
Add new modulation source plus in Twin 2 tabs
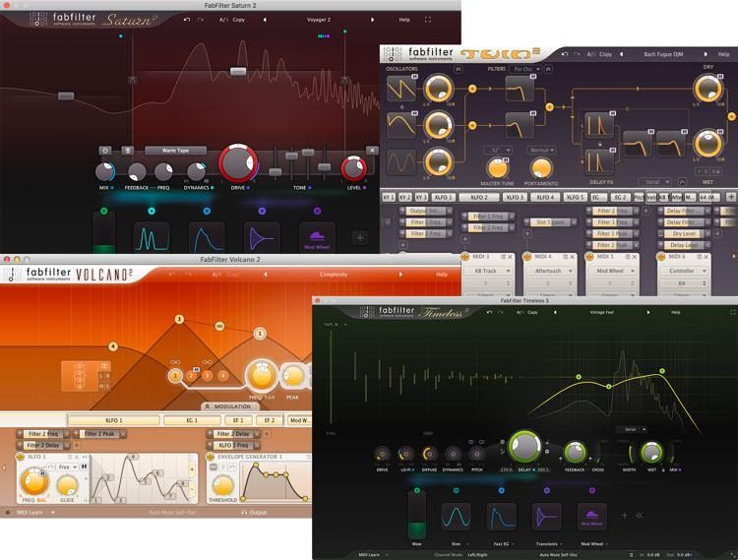coord(730,197)
